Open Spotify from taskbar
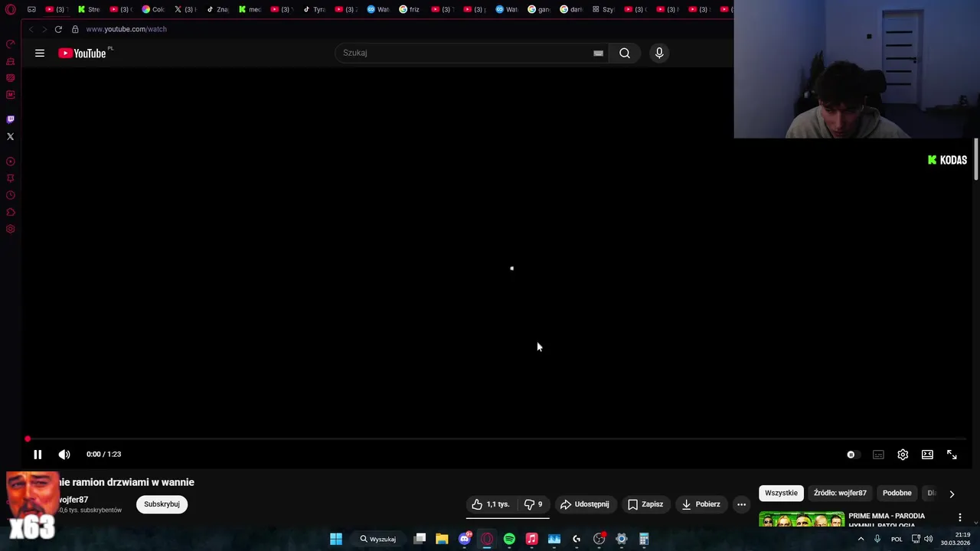980x551 pixels. (509, 539)
